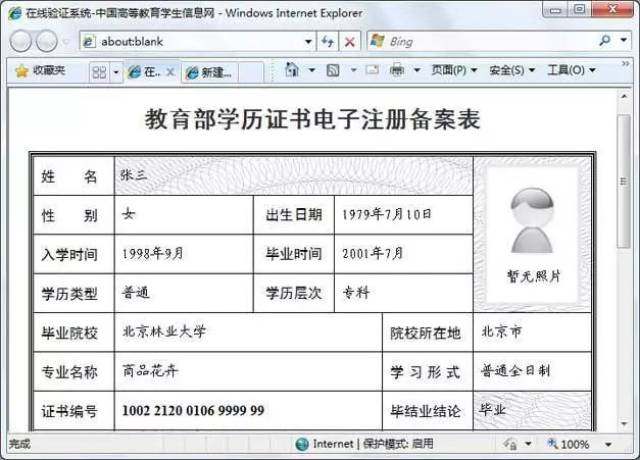Click certificate number 1002 2120 0106 9999 99
The width and height of the screenshot is (640, 460).
pyautogui.click(x=193, y=410)
